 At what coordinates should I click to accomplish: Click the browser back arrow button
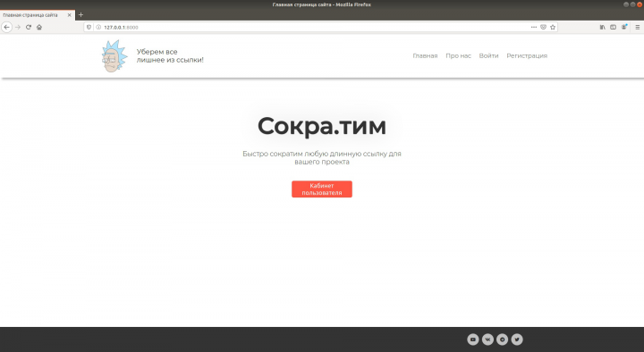coord(6,27)
